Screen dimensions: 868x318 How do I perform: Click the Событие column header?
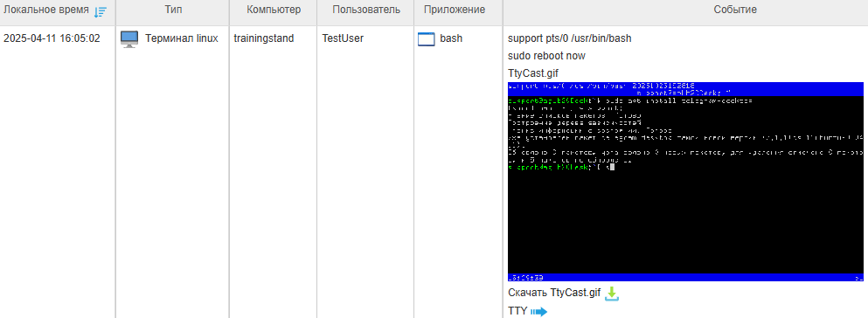pos(735,10)
